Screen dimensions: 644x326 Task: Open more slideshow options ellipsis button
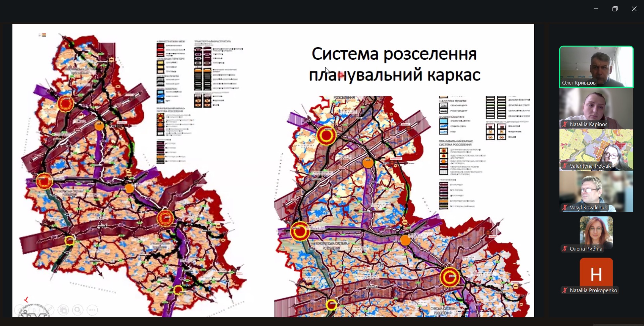(x=92, y=310)
